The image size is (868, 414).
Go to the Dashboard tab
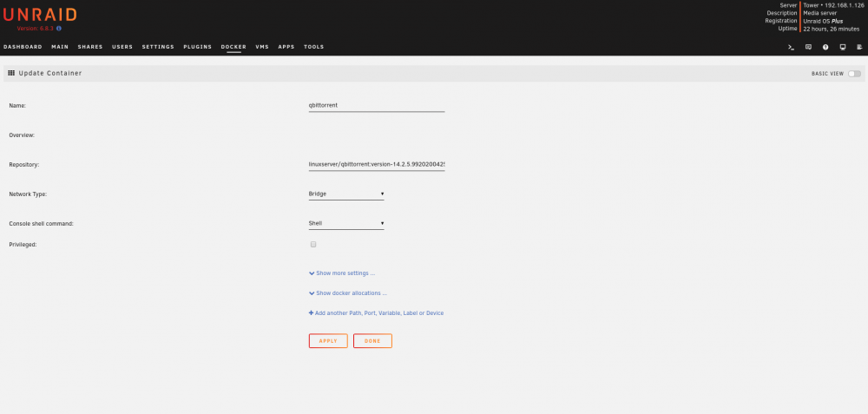pos(23,47)
